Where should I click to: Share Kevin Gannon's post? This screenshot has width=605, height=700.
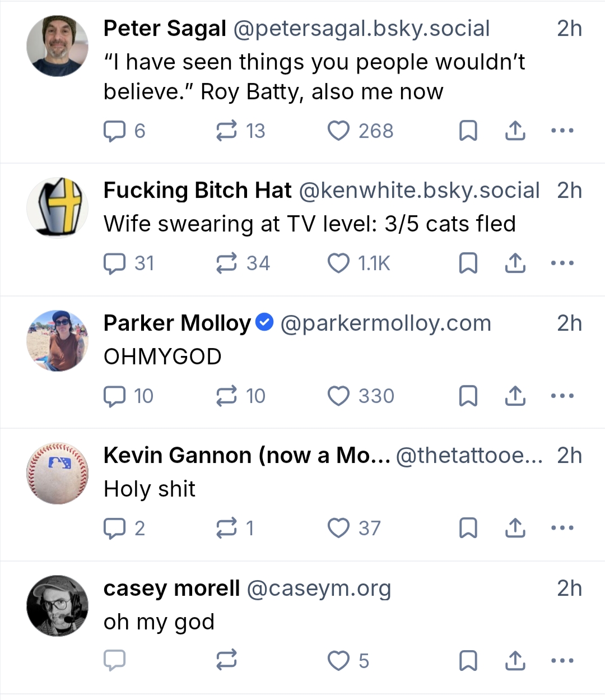(x=515, y=528)
